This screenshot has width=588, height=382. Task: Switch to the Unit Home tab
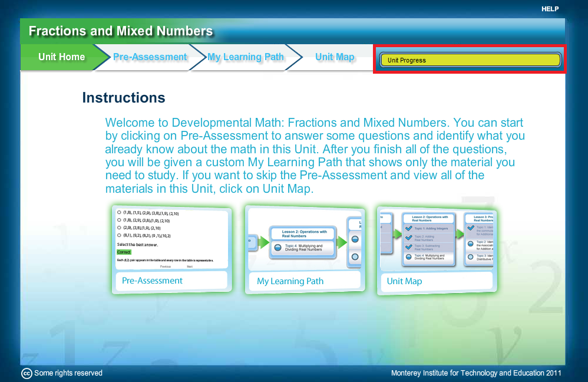pos(61,57)
